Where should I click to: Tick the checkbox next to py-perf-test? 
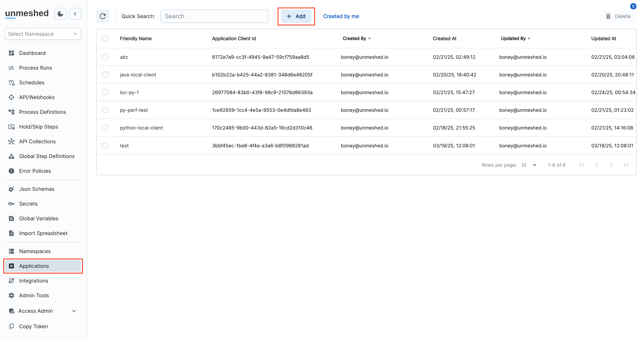[x=105, y=110]
